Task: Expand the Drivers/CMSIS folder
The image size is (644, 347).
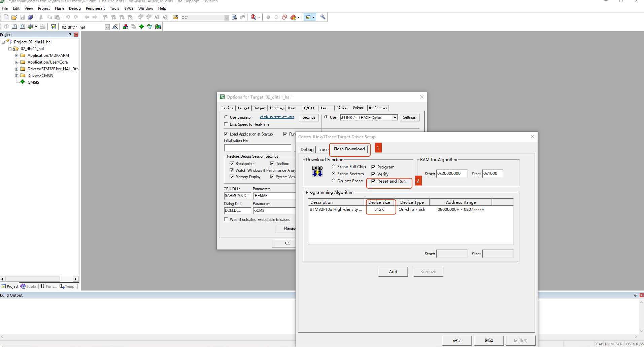Action: [x=16, y=76]
